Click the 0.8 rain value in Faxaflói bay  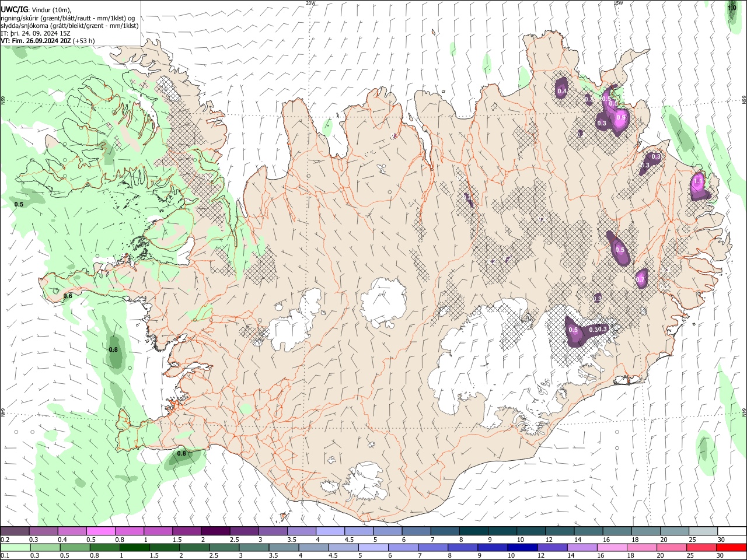(x=113, y=349)
